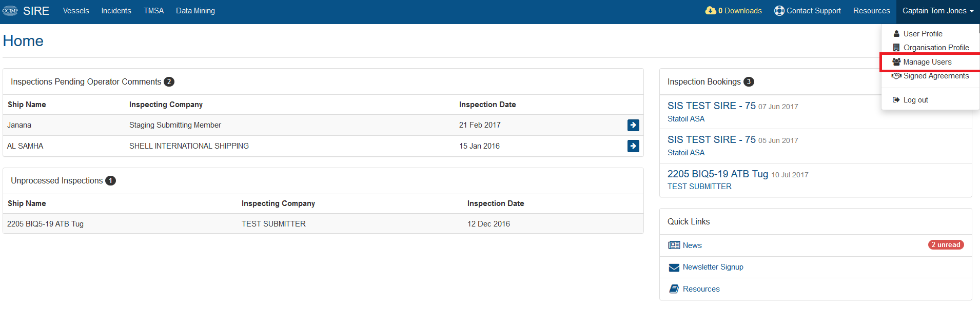Open the TMSA menu
This screenshot has width=980, height=309.
tap(153, 11)
